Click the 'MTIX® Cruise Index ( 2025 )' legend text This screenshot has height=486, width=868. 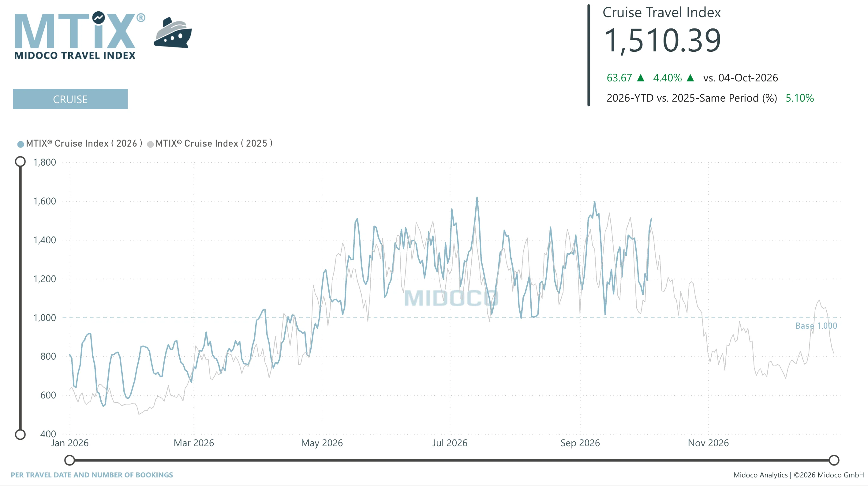point(214,144)
